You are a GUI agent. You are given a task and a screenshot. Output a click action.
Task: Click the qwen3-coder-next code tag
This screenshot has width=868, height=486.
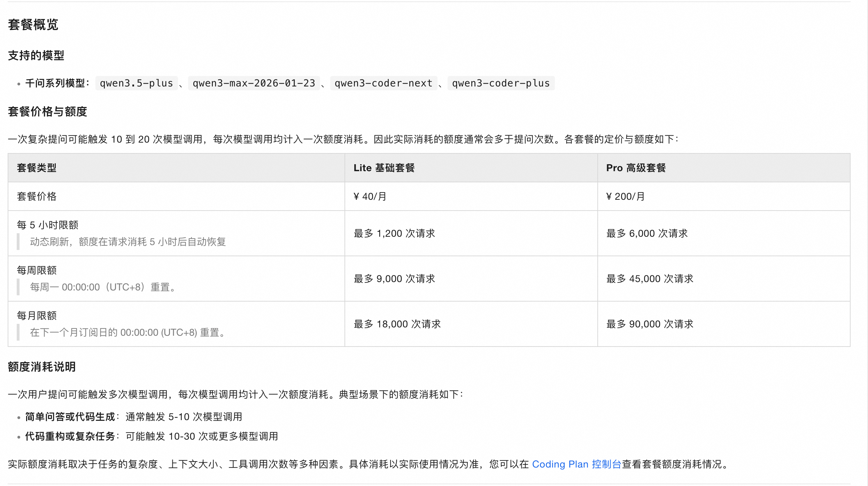pos(383,83)
